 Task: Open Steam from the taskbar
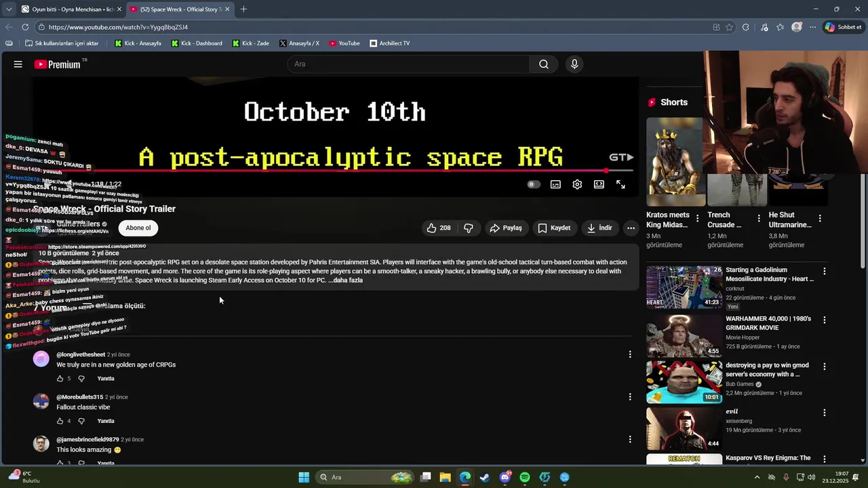[x=485, y=477]
